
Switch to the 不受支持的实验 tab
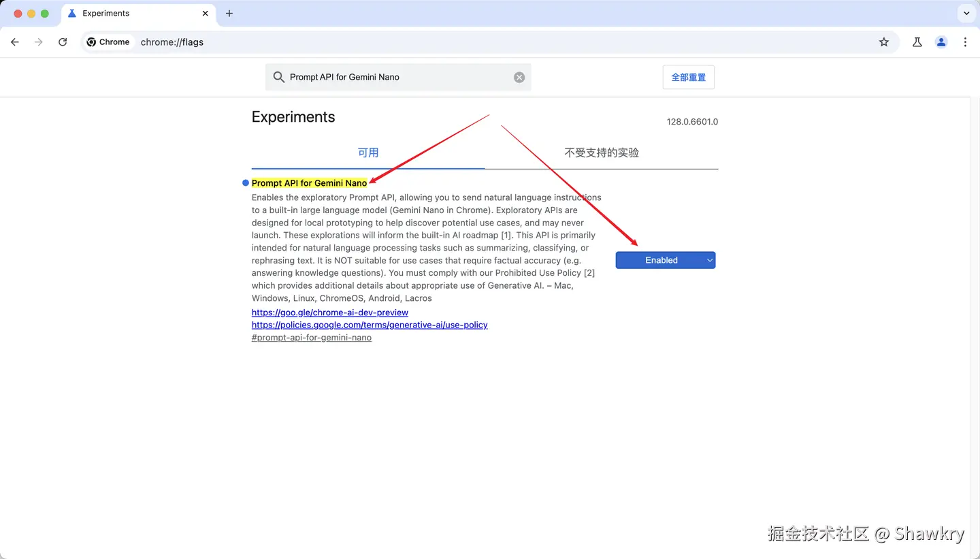point(602,153)
